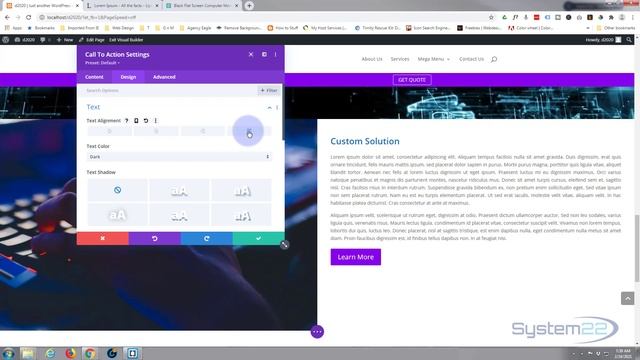Open the settings panel more options menu
640x360 pixels.
(276, 54)
